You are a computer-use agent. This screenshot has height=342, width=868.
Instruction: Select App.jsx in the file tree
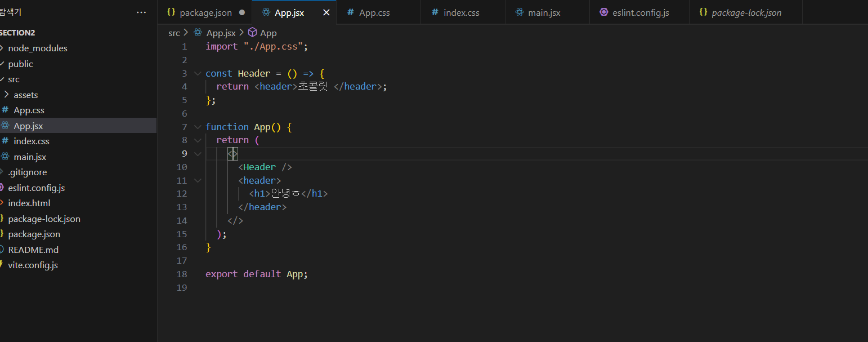28,126
